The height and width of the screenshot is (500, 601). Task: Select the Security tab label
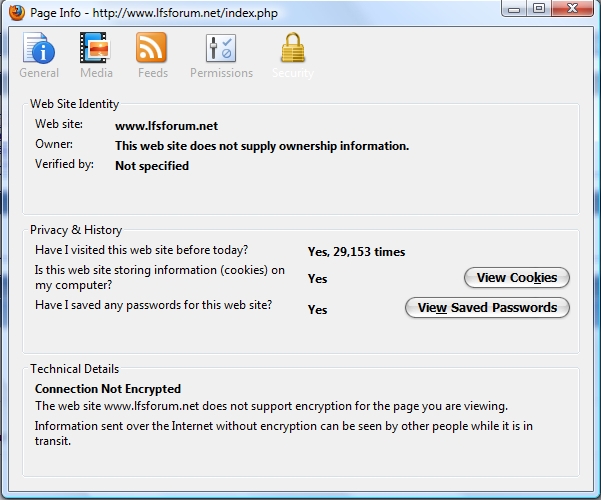point(292,73)
